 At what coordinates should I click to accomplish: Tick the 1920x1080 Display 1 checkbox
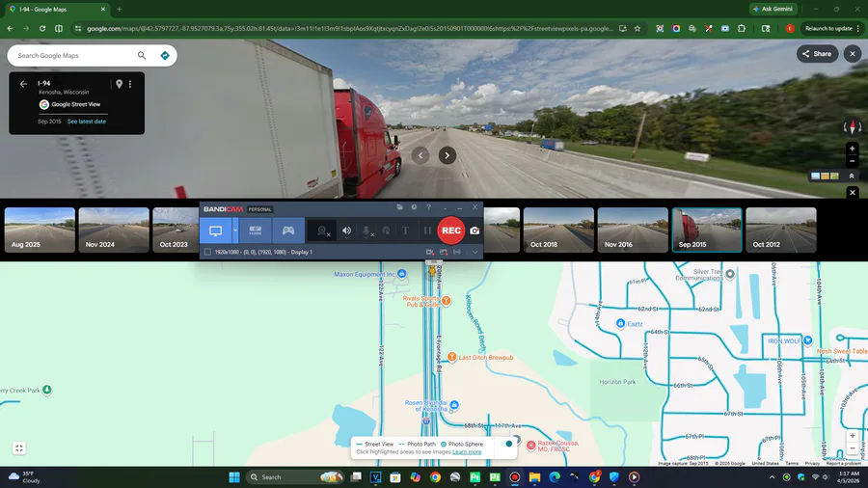pos(207,252)
